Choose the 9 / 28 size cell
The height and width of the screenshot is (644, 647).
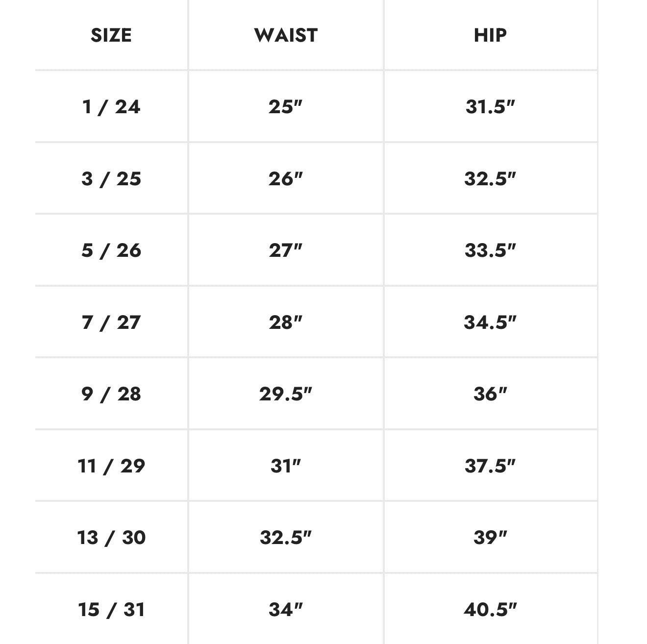point(111,394)
